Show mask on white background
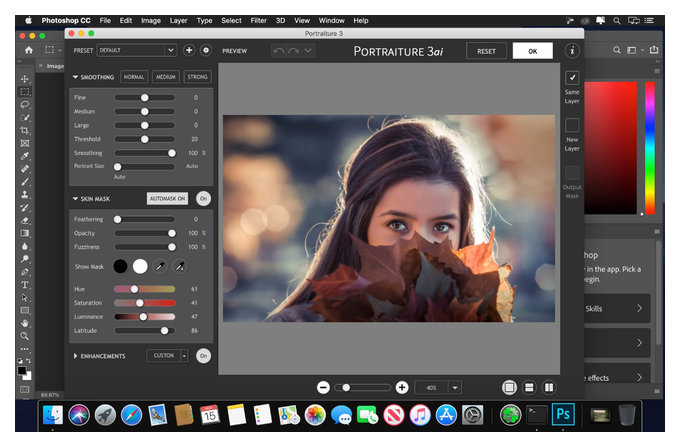680x447 pixels. coord(140,267)
